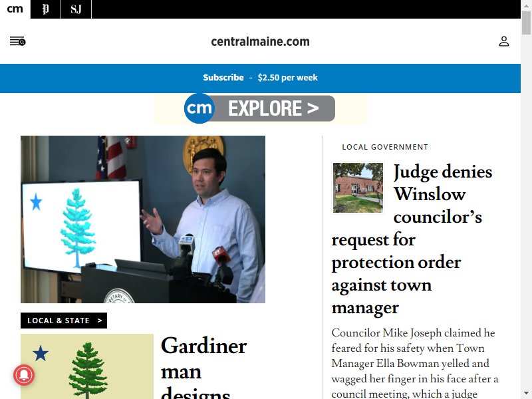Screen dimensions: 532x399
Task: Switch to the SJ Sun Journal tab
Action: pyautogui.click(x=76, y=9)
